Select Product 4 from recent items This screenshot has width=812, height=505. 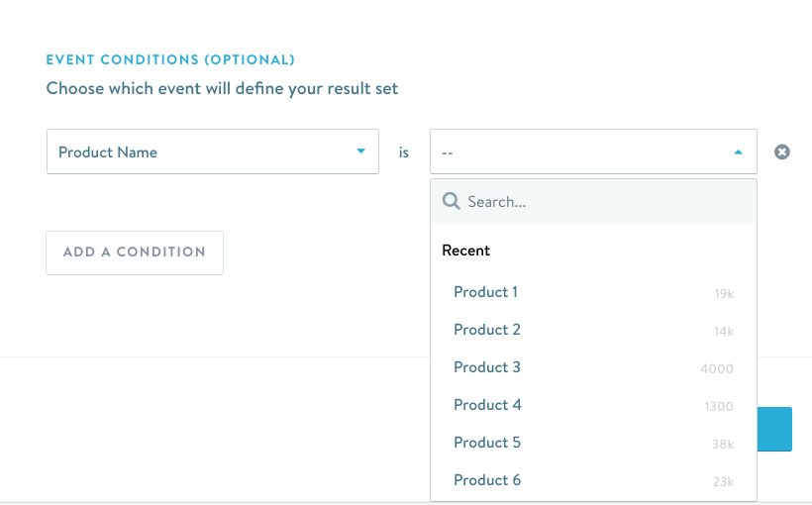click(x=487, y=405)
